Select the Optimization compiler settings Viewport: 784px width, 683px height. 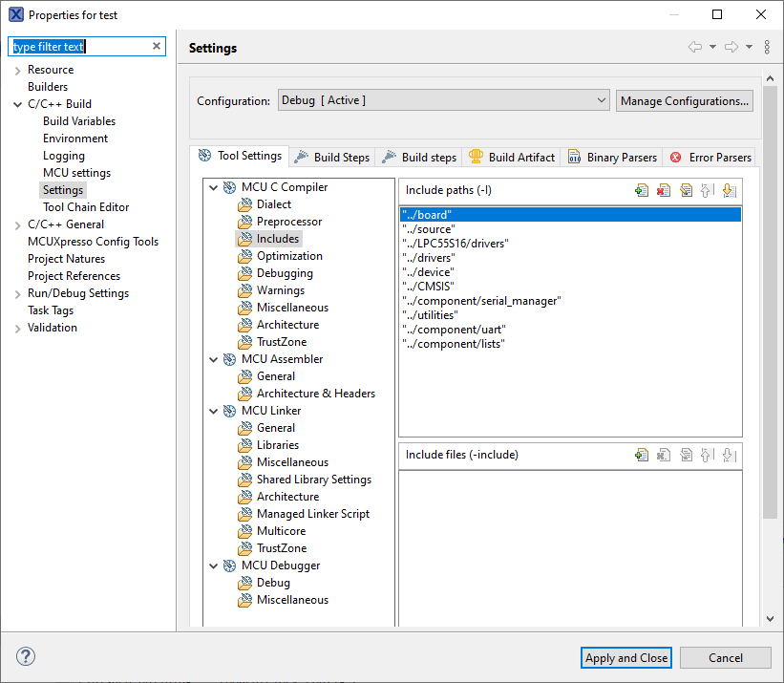coord(289,256)
